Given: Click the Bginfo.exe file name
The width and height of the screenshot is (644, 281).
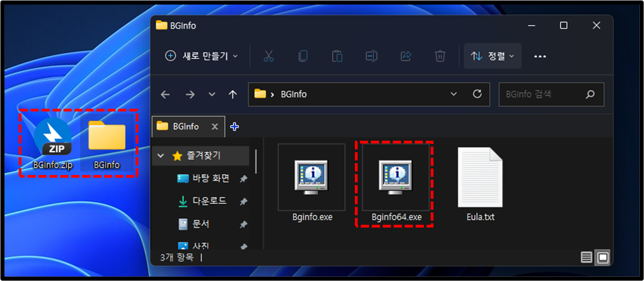Looking at the screenshot, I should click(312, 217).
